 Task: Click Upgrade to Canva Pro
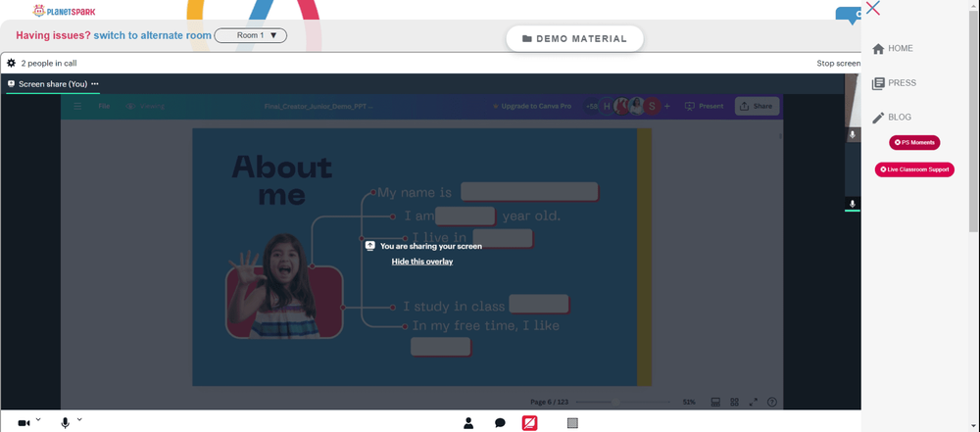tap(532, 106)
